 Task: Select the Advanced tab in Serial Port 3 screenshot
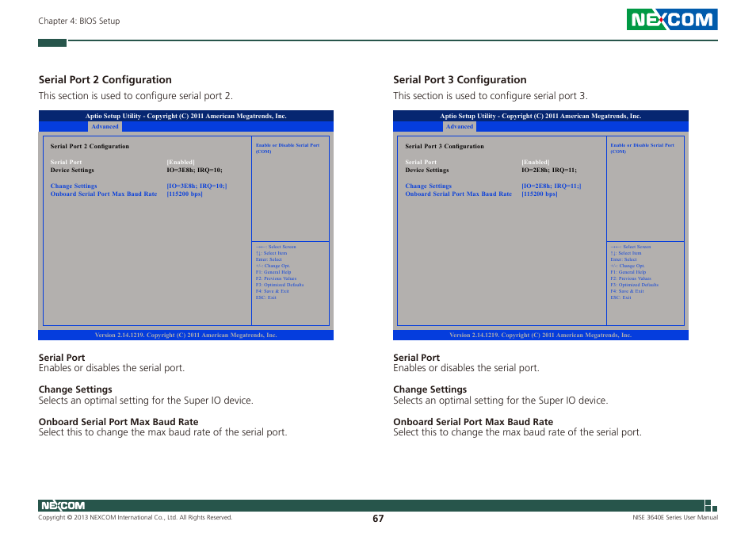(x=460, y=126)
